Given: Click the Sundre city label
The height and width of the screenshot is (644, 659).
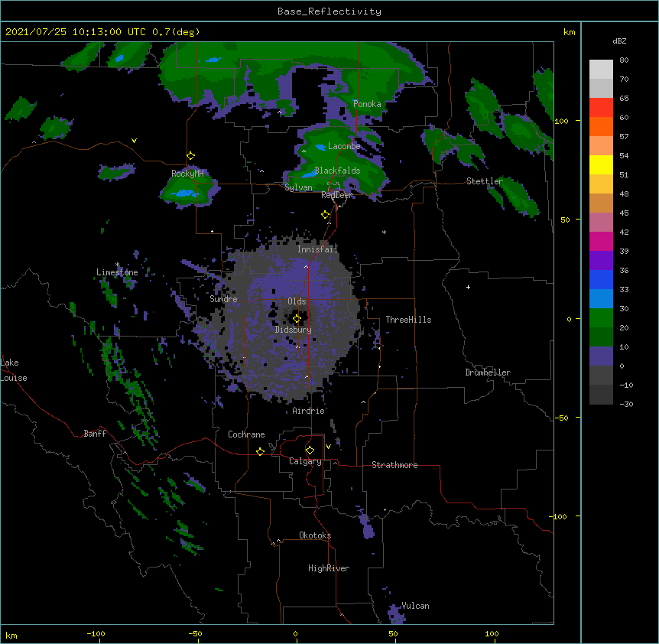Looking at the screenshot, I should (x=223, y=299).
